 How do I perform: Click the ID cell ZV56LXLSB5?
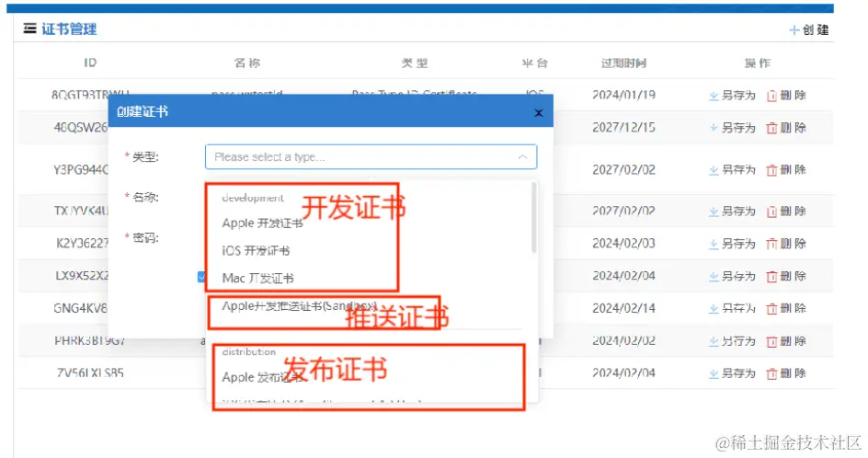90,373
